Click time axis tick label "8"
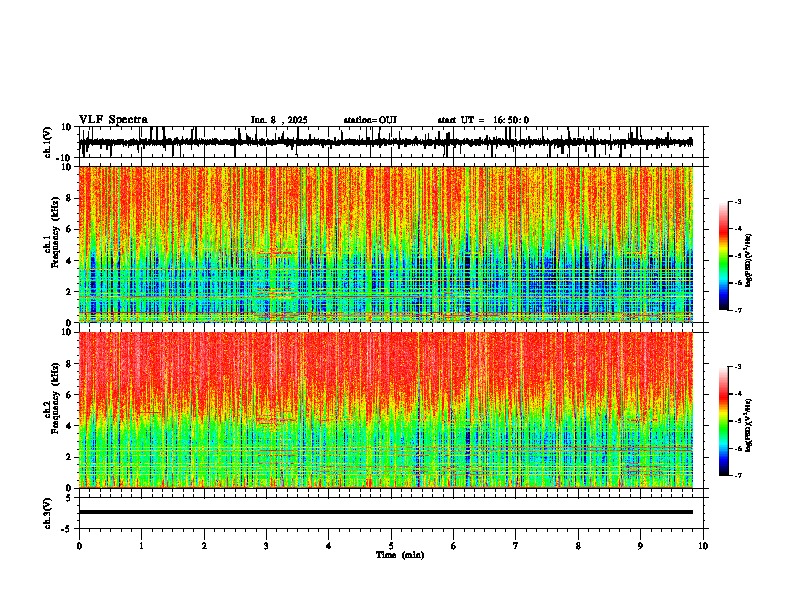 point(578,546)
